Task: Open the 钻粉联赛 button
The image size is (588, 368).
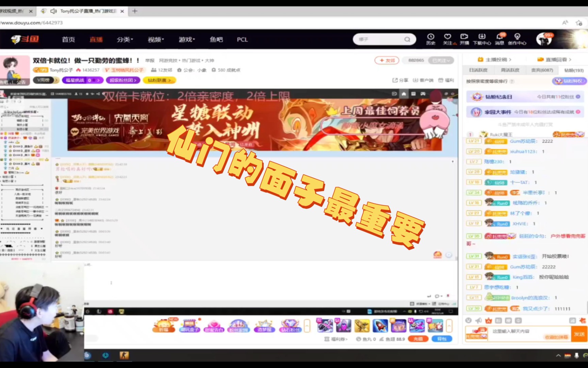Action: [159, 80]
